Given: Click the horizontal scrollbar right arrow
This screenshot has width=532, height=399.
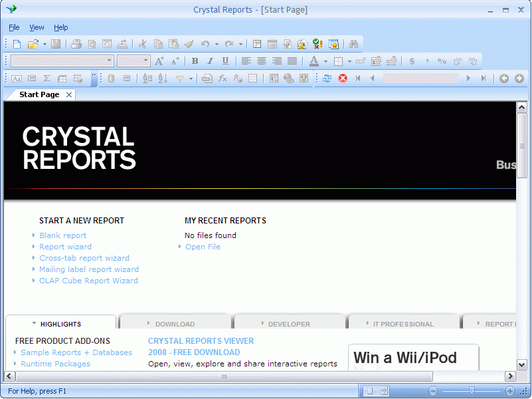Looking at the screenshot, I should 510,376.
